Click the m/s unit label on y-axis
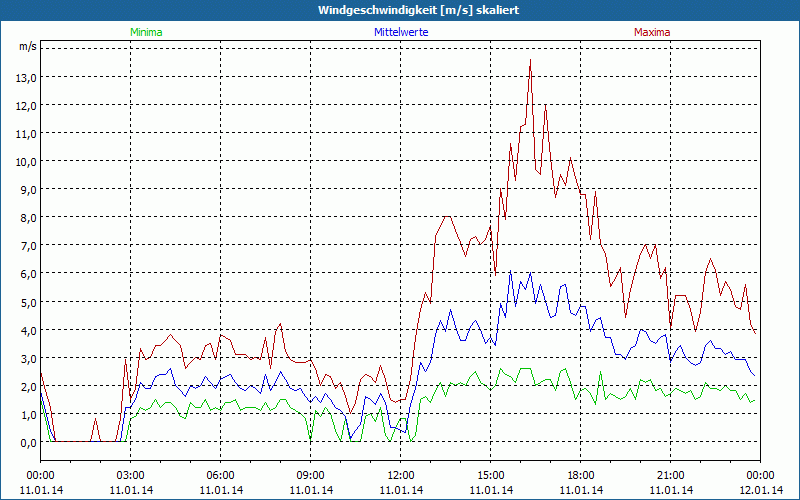800x500 pixels. (x=27, y=47)
